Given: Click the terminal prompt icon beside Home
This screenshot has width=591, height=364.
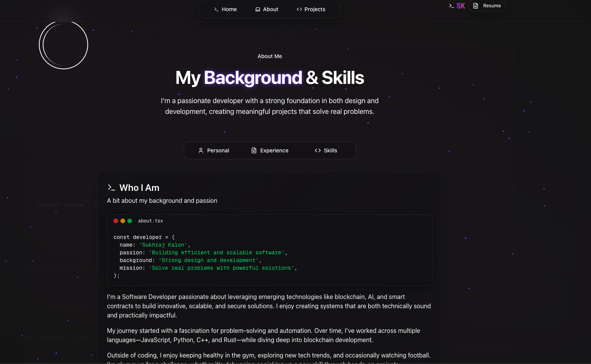Looking at the screenshot, I should click(x=216, y=9).
